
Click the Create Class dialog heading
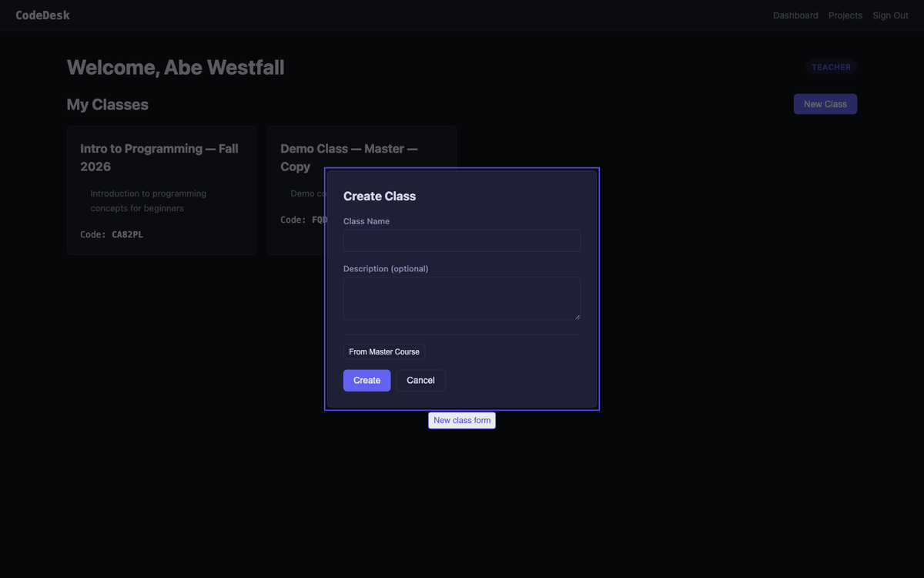(380, 197)
